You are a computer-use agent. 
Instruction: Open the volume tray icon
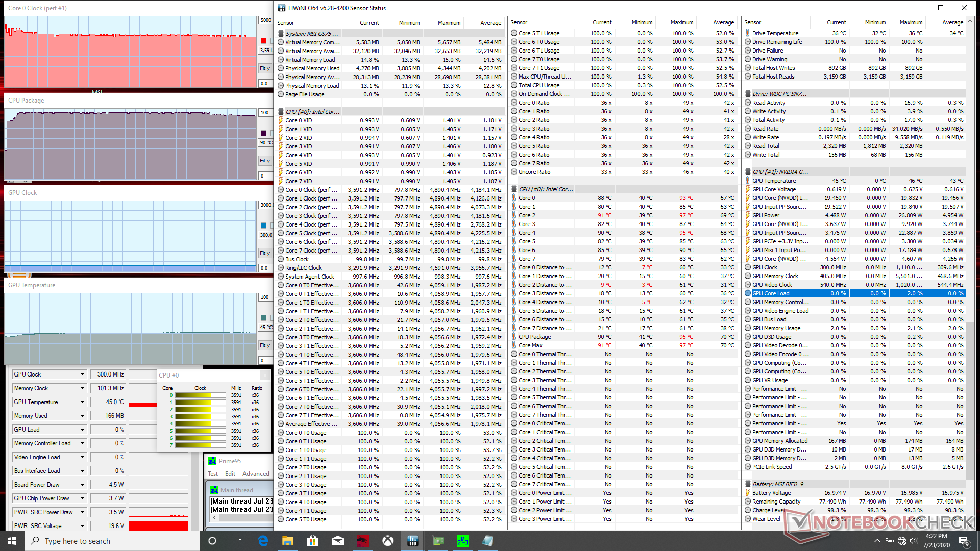[x=913, y=541]
